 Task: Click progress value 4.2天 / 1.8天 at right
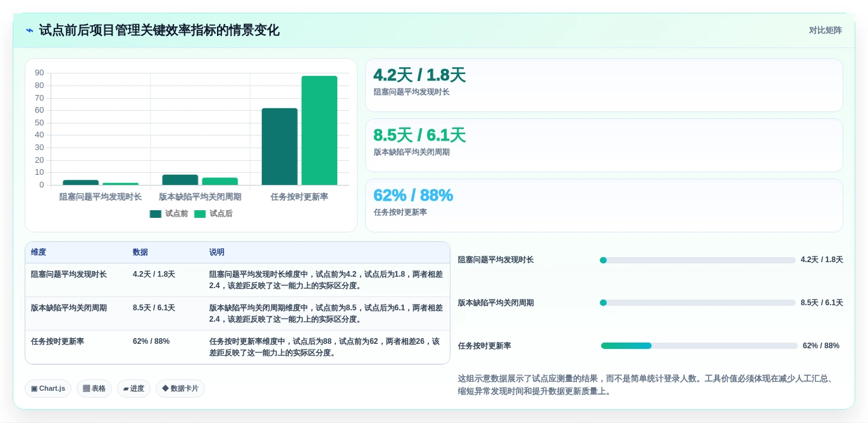[x=822, y=260]
